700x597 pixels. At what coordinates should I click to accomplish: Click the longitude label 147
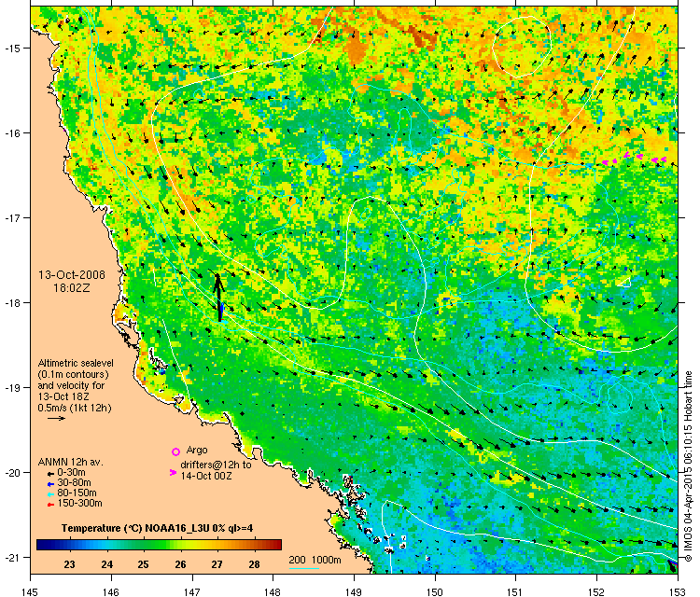point(192,591)
